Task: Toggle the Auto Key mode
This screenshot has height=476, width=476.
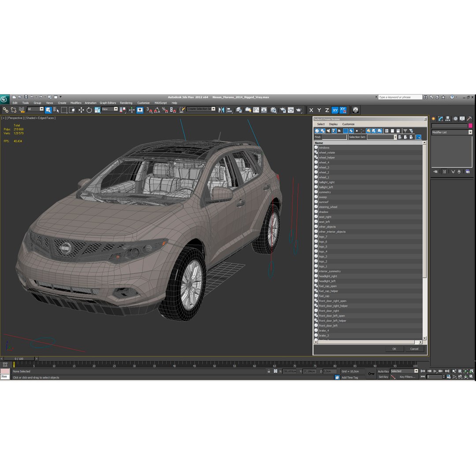Action: [383, 371]
